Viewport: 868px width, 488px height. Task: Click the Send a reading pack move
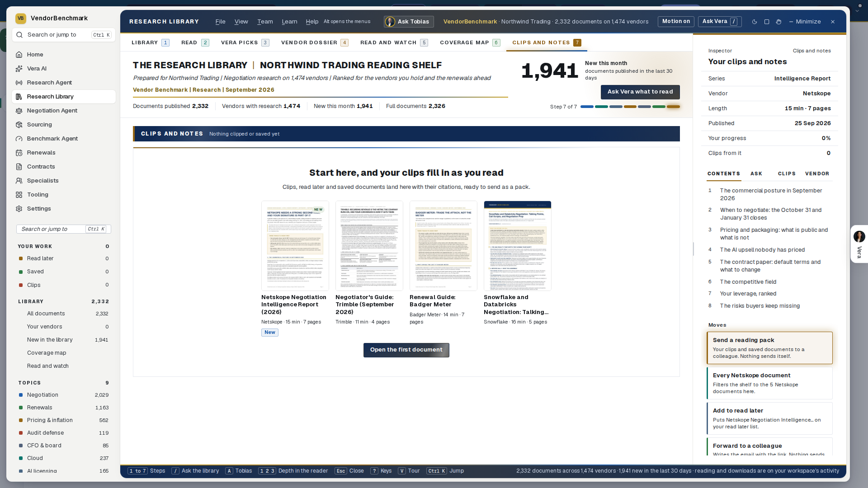point(769,348)
